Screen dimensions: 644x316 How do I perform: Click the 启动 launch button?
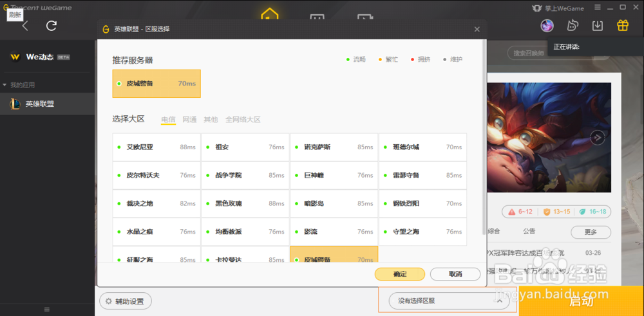pos(581,301)
